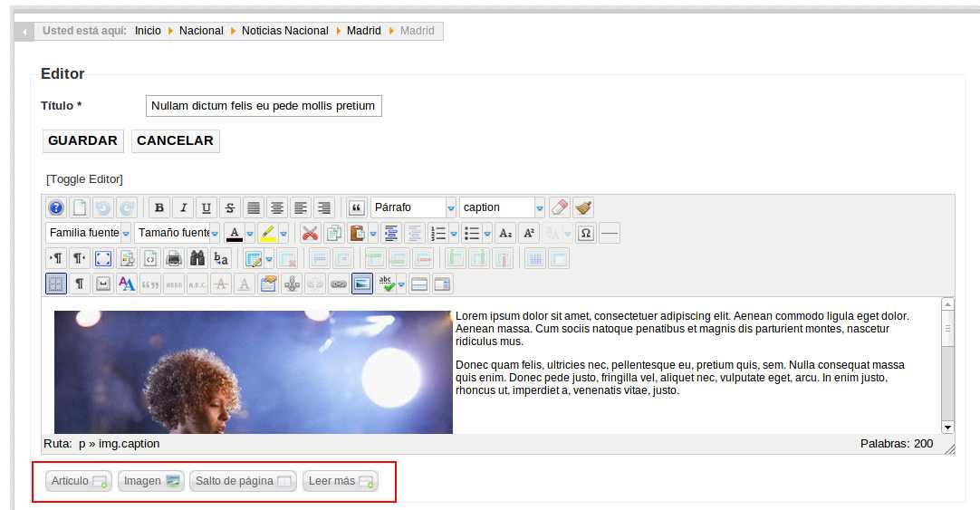
Task: Expand the highlight color arrow
Action: (x=283, y=233)
